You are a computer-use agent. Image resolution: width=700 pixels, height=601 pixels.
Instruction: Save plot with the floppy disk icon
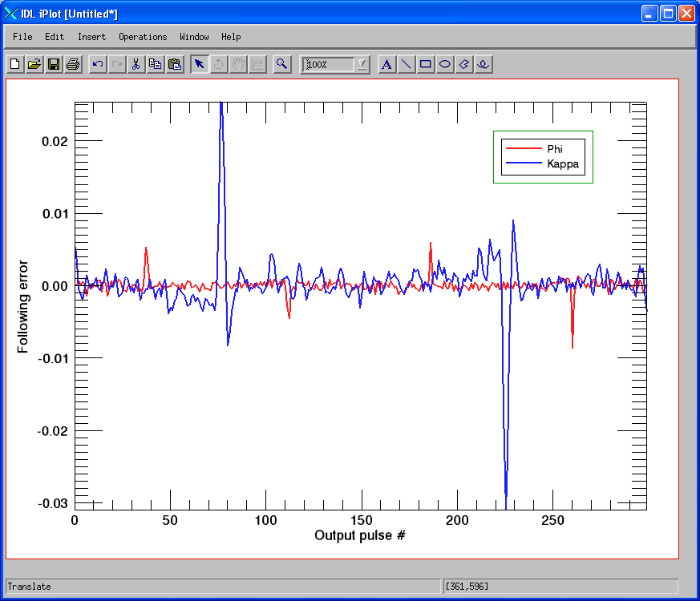point(54,64)
